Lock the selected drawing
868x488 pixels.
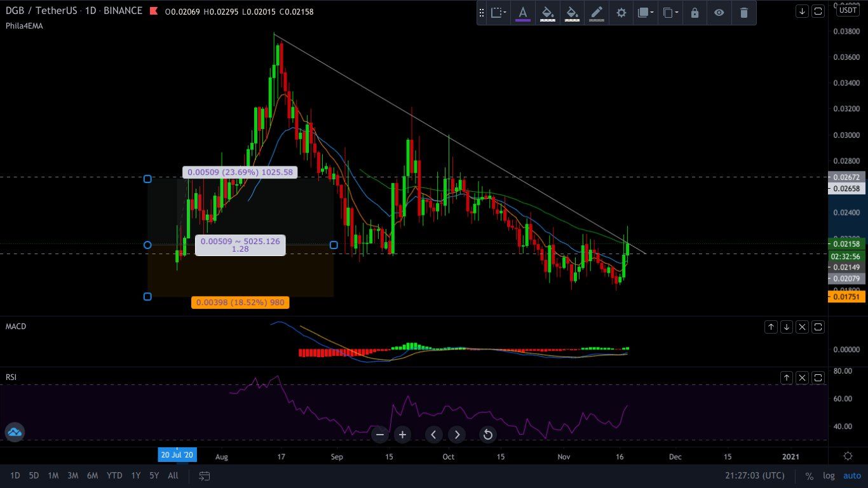tap(694, 13)
